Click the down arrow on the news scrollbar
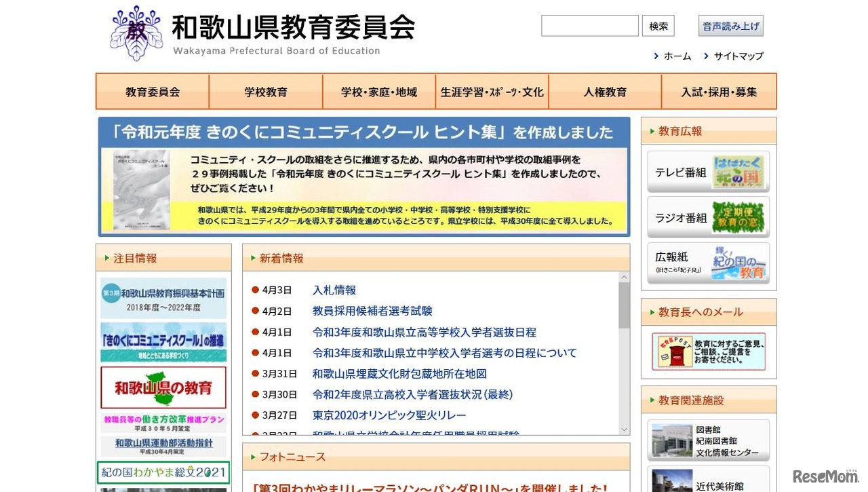Viewport: 868px width, 492px height. point(623,430)
